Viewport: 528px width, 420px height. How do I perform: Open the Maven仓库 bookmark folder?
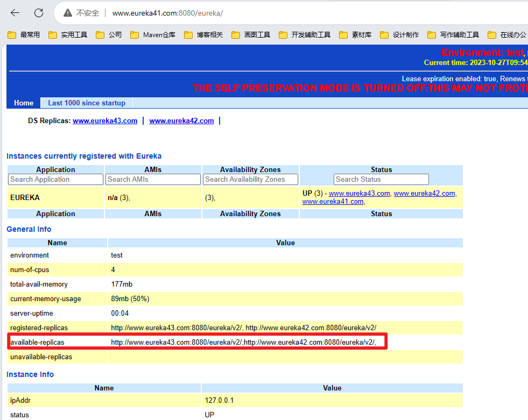[x=153, y=34]
